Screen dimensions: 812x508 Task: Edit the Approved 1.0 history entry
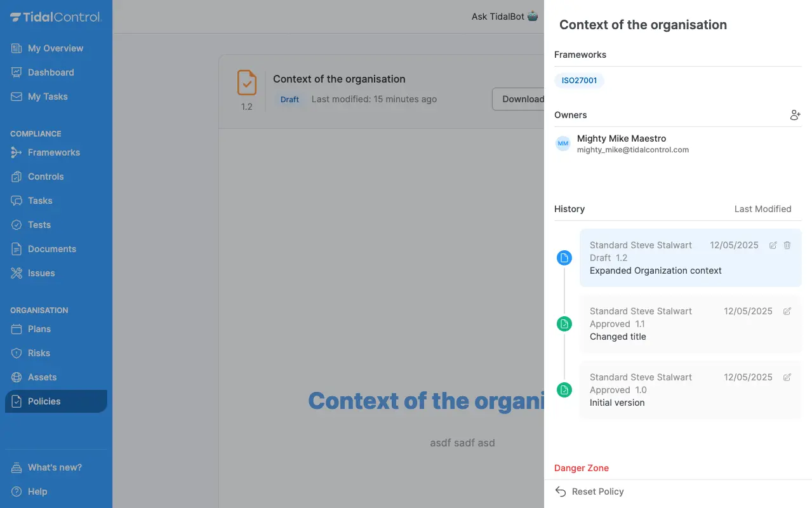tap(787, 377)
